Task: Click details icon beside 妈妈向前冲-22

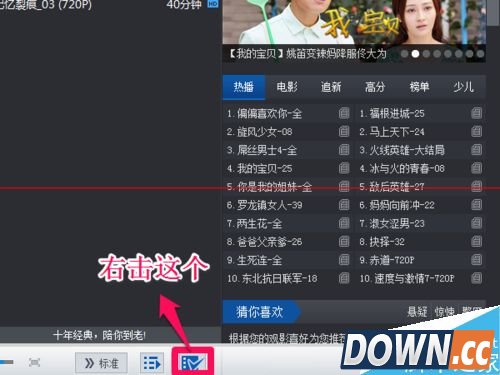Action: (x=477, y=205)
